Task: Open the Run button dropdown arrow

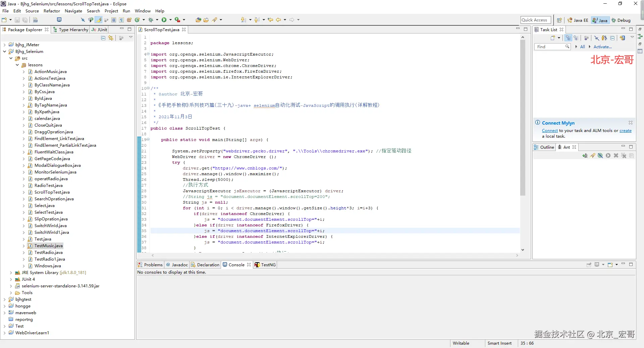Action: (x=170, y=20)
